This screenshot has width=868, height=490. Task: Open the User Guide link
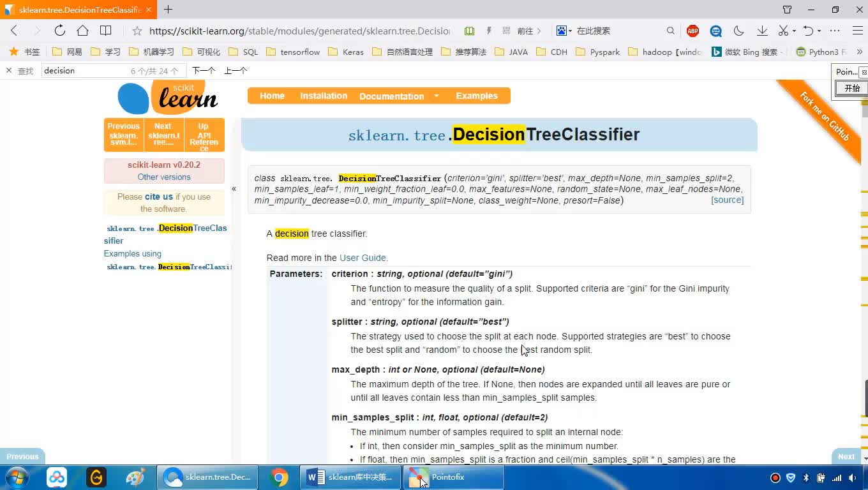click(x=363, y=258)
